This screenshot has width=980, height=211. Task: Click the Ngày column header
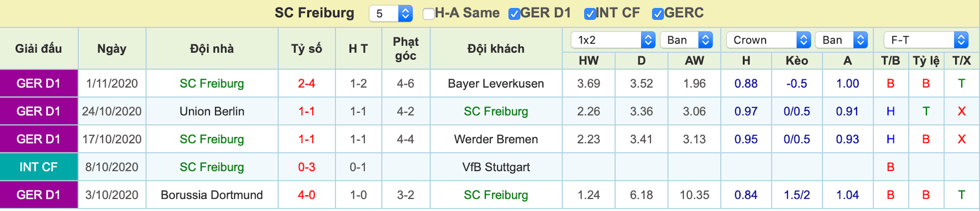[x=112, y=49]
